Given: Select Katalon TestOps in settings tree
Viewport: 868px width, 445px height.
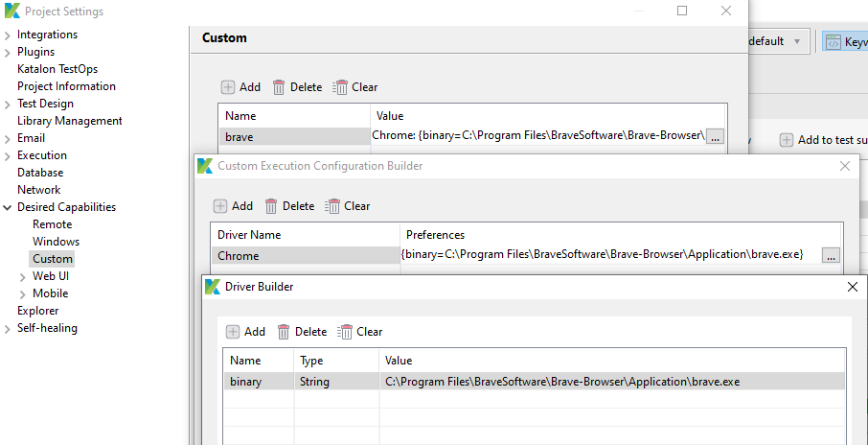Looking at the screenshot, I should coord(57,69).
